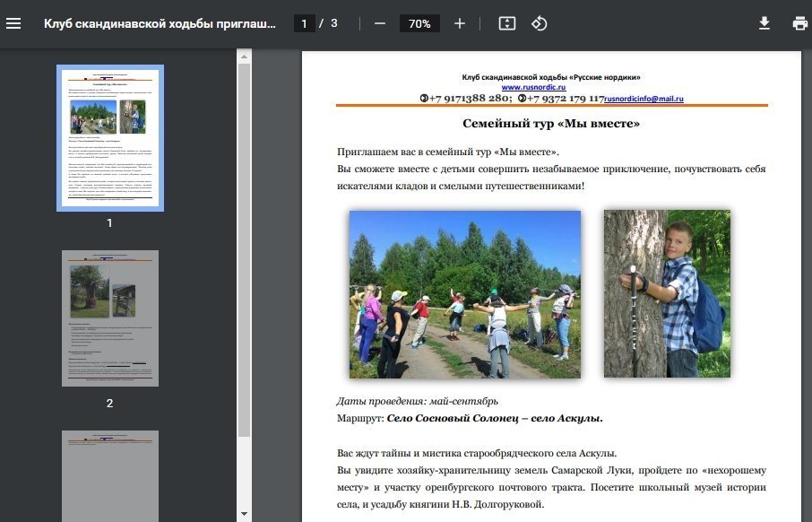Screen dimensions: 812x522
Task: Download the PDF file
Action: click(764, 23)
